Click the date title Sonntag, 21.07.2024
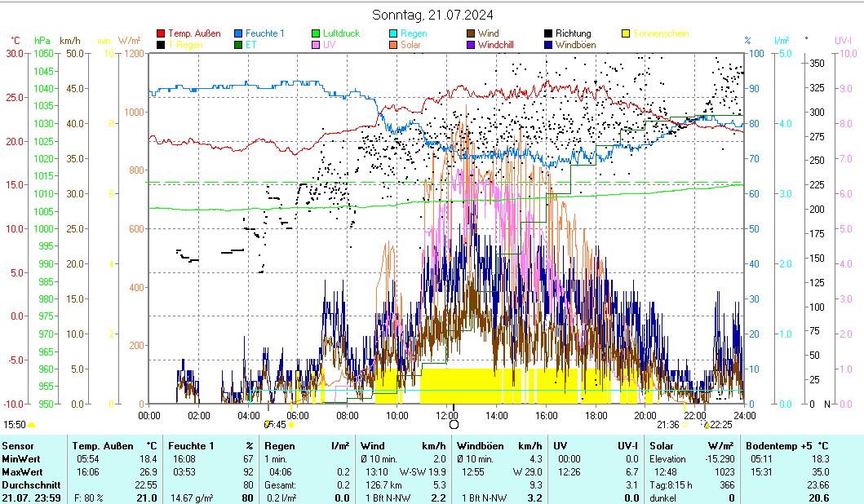 [432, 15]
